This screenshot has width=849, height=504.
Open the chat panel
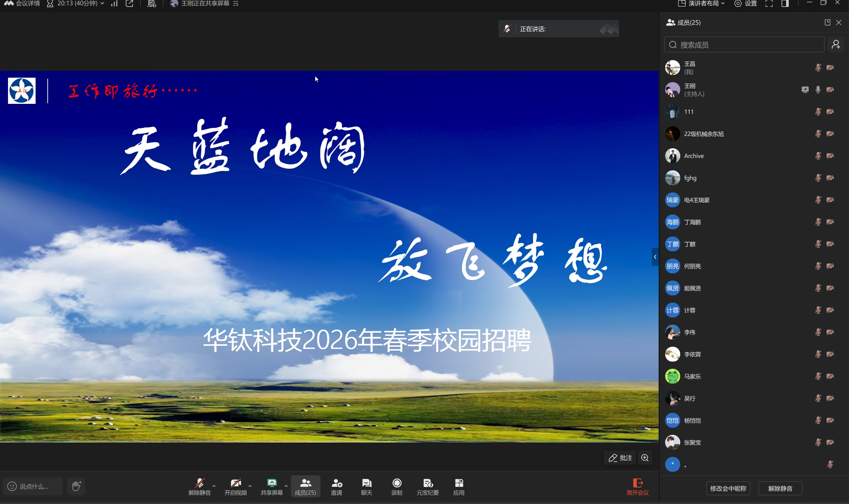click(366, 487)
